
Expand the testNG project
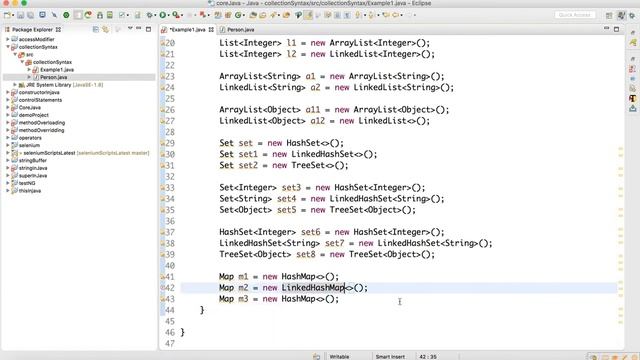[8, 183]
